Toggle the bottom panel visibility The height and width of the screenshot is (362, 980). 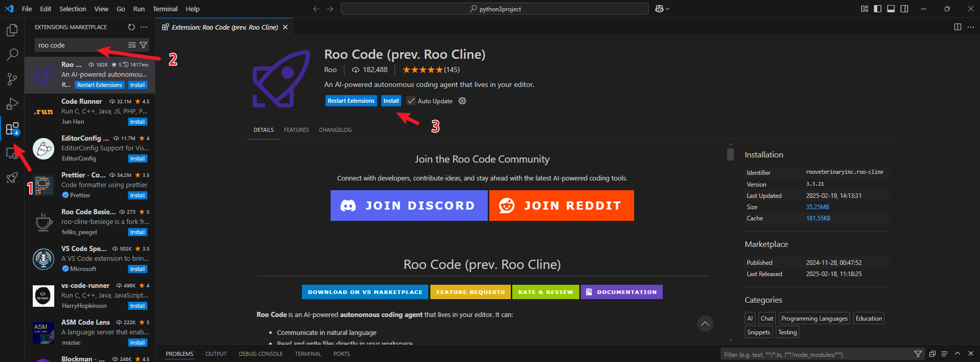pyautogui.click(x=891, y=9)
